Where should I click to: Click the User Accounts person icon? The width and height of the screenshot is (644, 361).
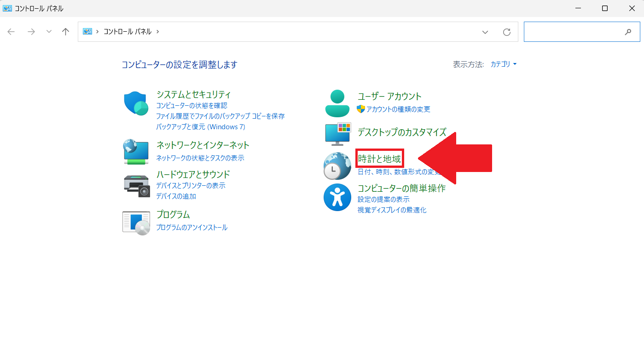pos(337,103)
